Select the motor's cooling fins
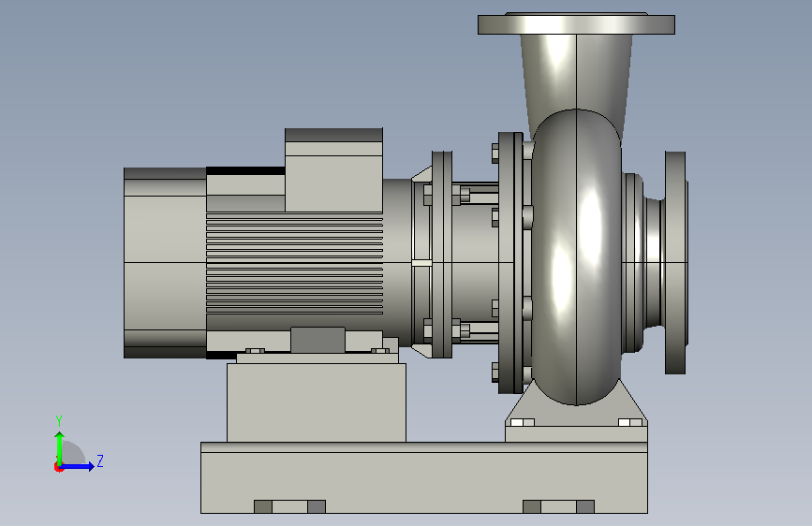 [294, 264]
